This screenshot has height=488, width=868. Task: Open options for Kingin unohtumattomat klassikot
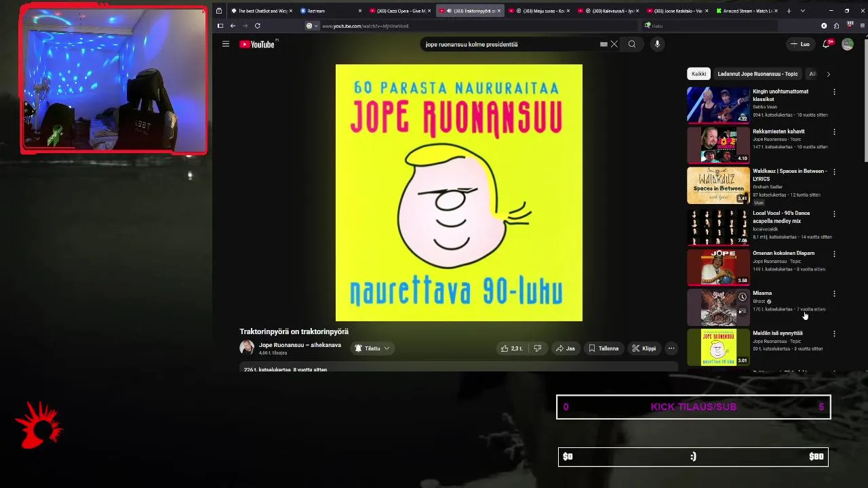[x=834, y=91]
